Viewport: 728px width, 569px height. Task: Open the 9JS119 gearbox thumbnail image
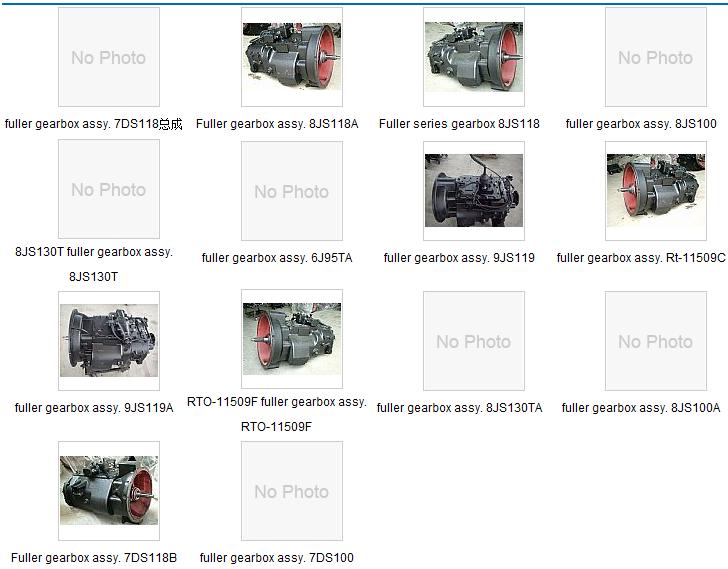473,190
